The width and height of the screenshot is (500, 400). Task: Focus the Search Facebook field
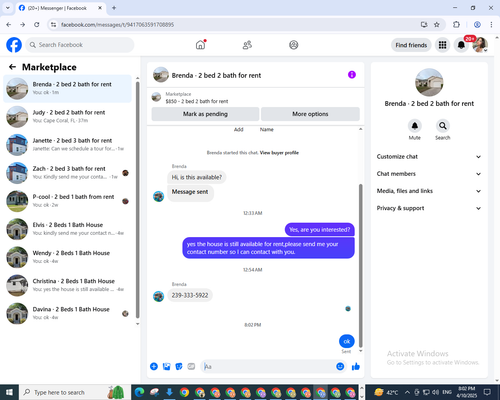point(80,45)
